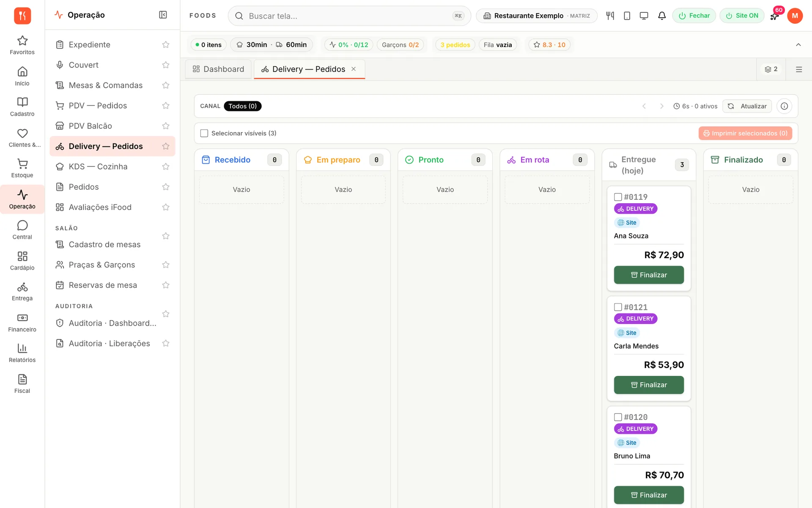Select the Todos (0) channel filter

tap(243, 106)
